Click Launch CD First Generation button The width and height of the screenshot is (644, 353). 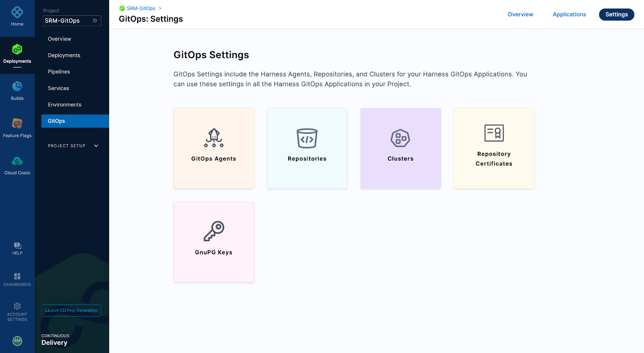pos(71,310)
